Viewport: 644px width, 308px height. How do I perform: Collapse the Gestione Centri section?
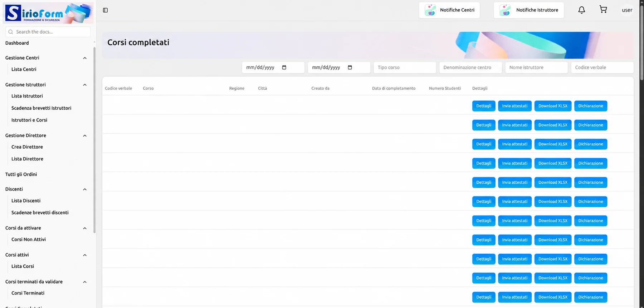point(85,58)
